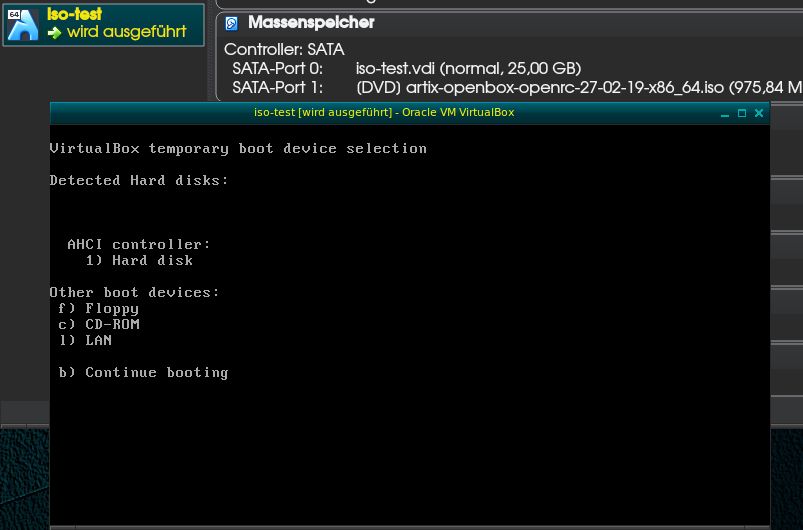Minimize the iso-test VirtualBox window
The width and height of the screenshot is (803, 530).
tap(725, 113)
